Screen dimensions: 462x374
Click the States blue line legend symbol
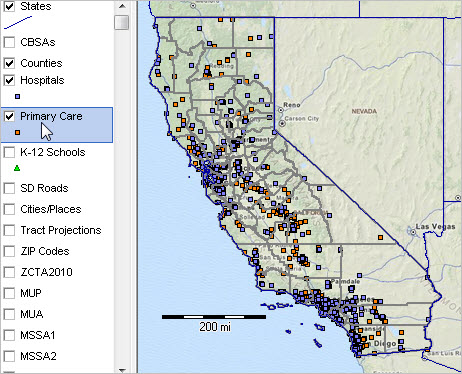(18, 23)
